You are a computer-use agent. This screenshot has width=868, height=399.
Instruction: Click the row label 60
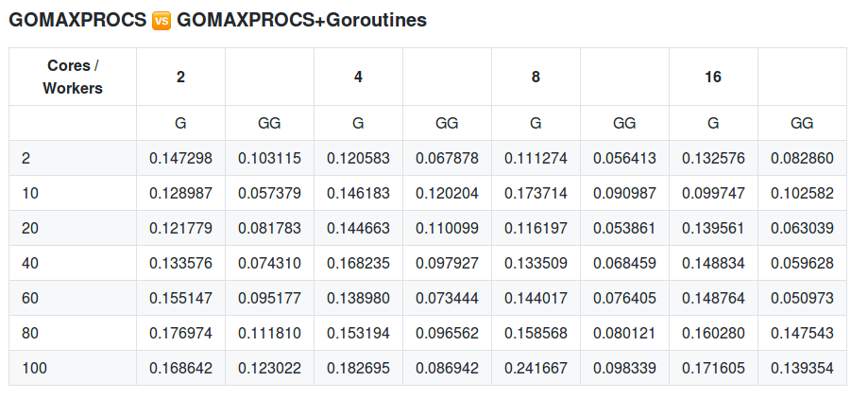coord(30,298)
